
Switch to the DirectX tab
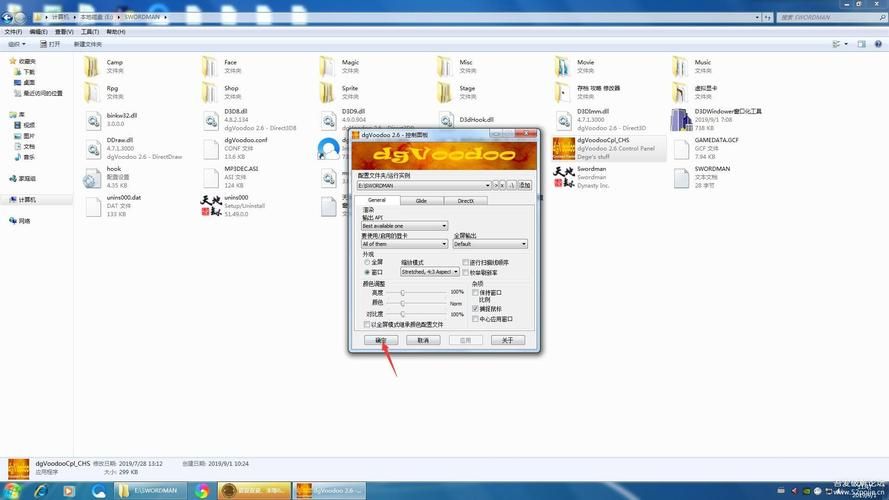coord(466,201)
